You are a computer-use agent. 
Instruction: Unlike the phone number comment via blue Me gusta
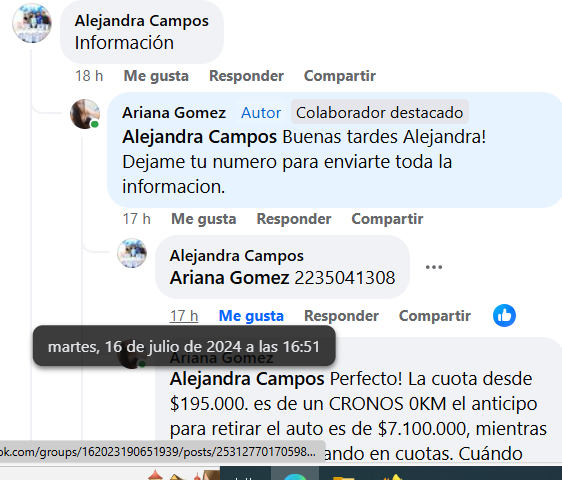[x=251, y=316]
